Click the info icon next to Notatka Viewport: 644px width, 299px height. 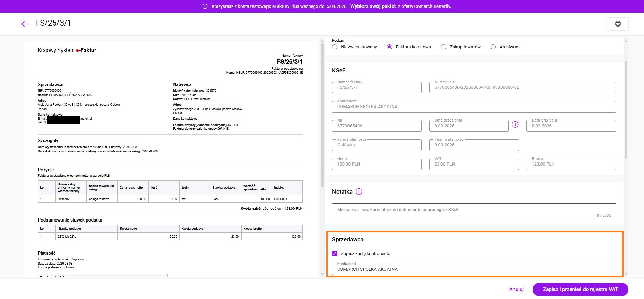pos(359,192)
